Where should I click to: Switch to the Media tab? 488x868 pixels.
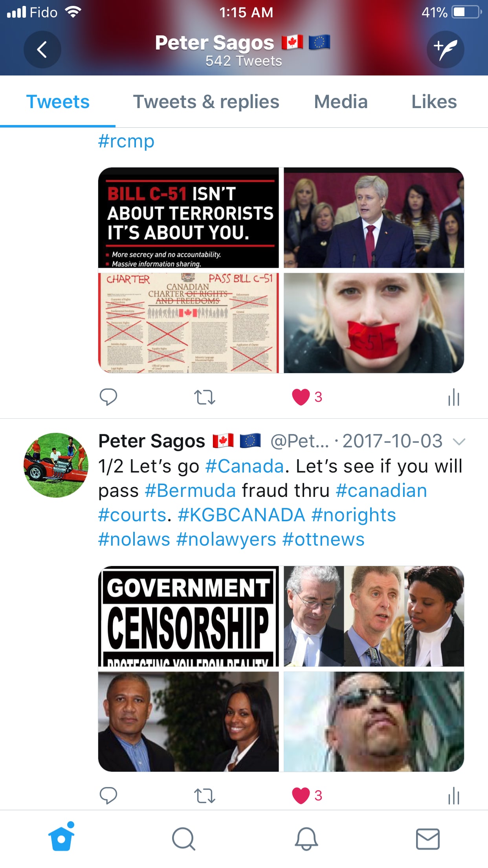pos(341,102)
